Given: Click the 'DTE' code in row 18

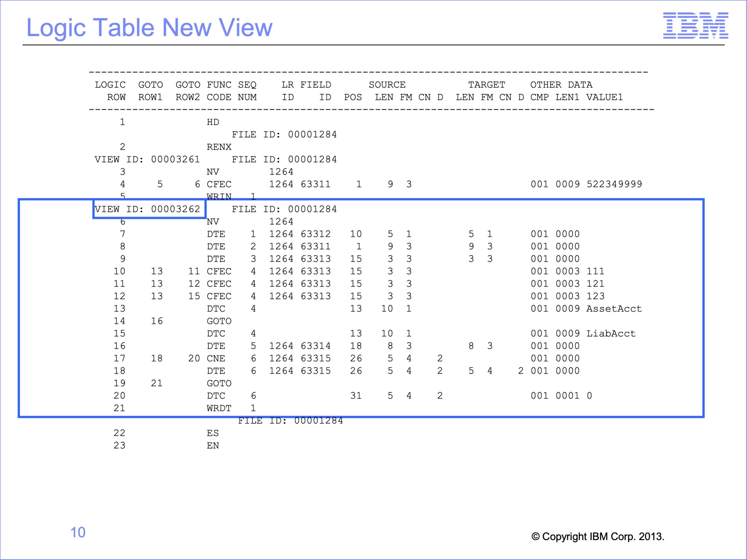Looking at the screenshot, I should coord(216,371).
